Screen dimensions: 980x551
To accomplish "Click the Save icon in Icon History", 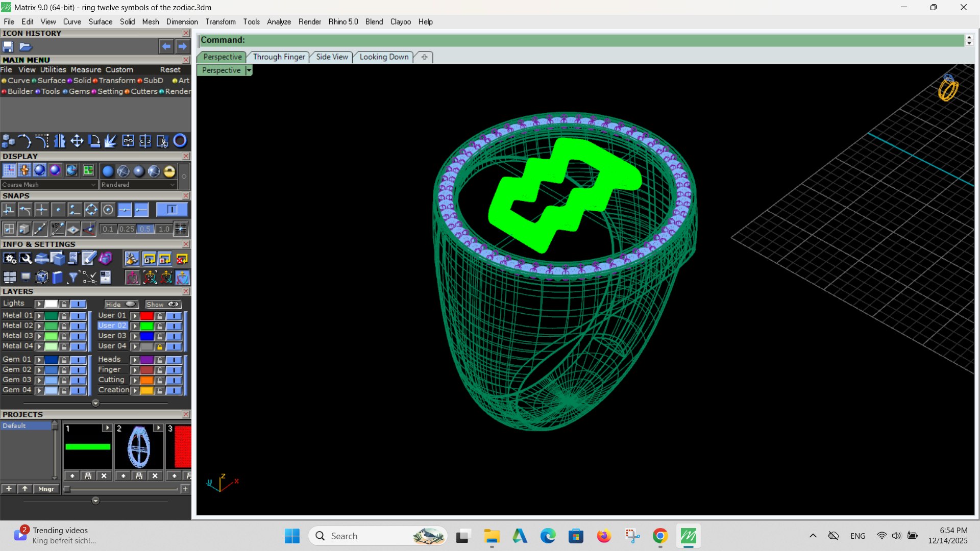I will 8,47.
